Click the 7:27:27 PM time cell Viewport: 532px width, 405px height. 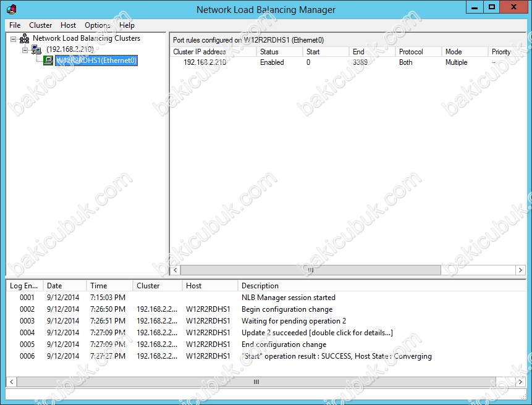pyautogui.click(x=108, y=356)
